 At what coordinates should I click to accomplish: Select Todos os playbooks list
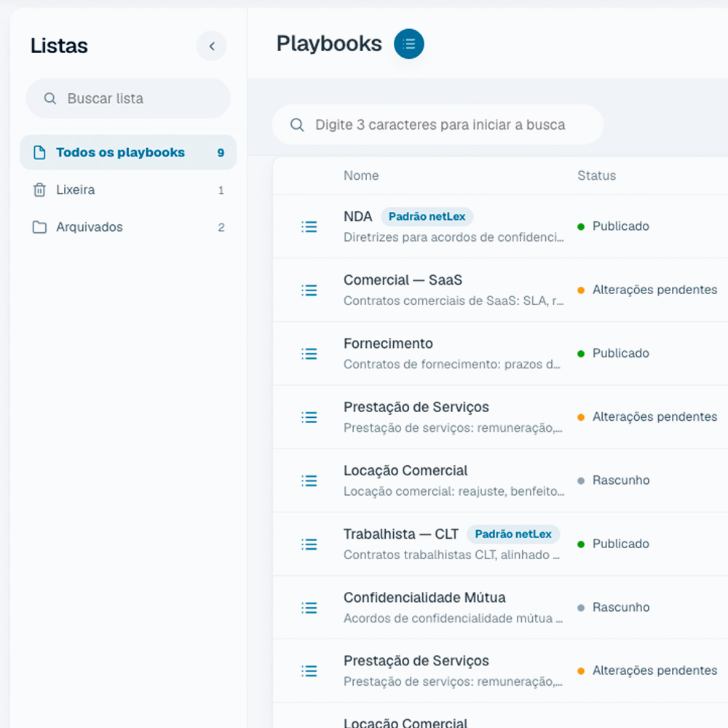coord(128,152)
